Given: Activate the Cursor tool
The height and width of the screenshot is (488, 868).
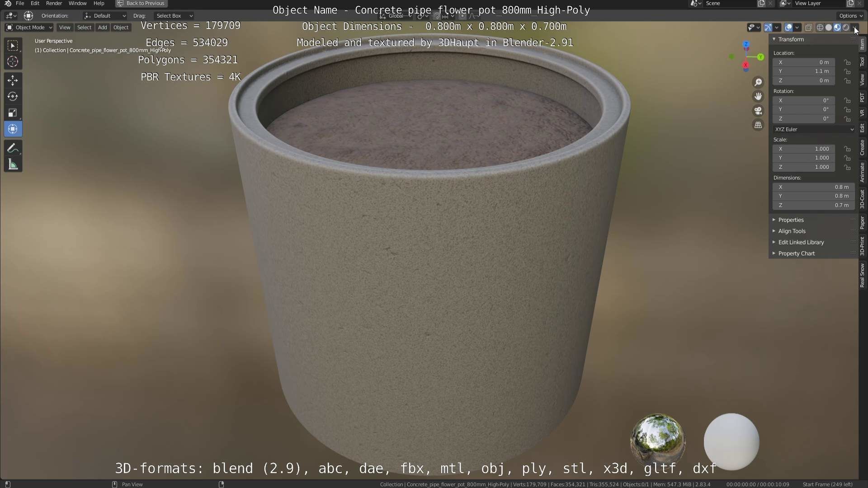Looking at the screenshot, I should pos(13,61).
